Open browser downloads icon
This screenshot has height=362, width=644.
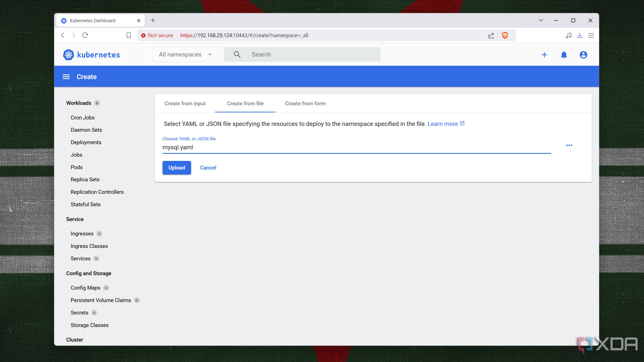(x=579, y=35)
